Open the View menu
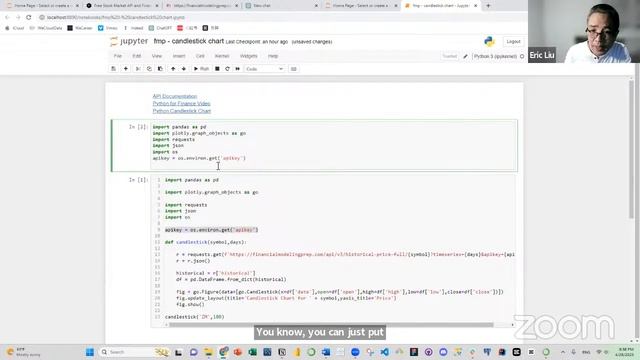640x360 pixels. pos(157,56)
